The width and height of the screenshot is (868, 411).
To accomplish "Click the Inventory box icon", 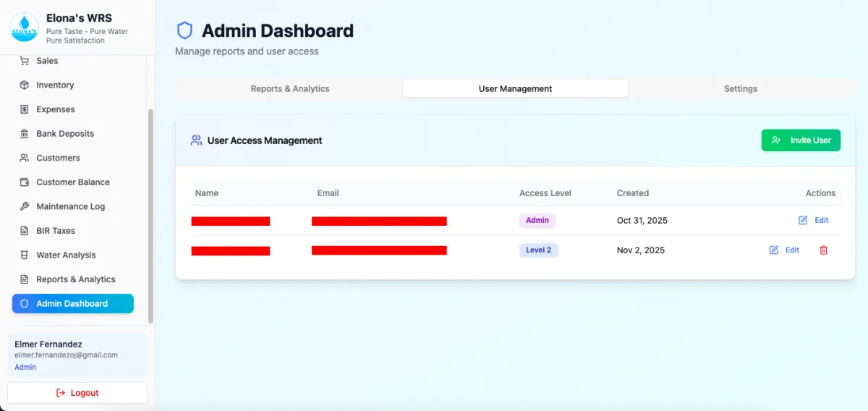I will click(24, 85).
